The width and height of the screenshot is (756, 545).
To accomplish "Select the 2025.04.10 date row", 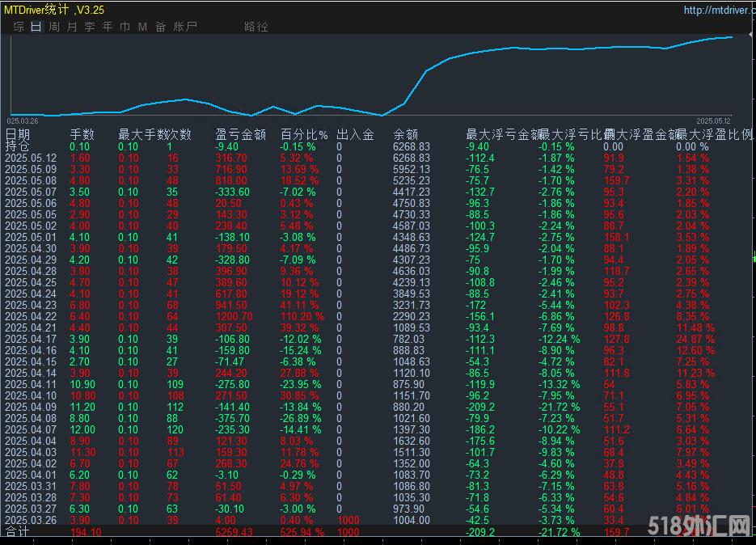I will point(378,396).
